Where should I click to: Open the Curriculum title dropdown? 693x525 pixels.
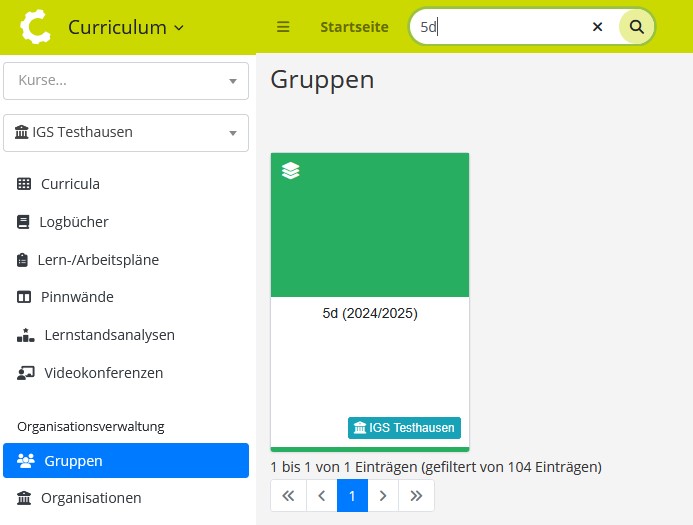coord(126,27)
